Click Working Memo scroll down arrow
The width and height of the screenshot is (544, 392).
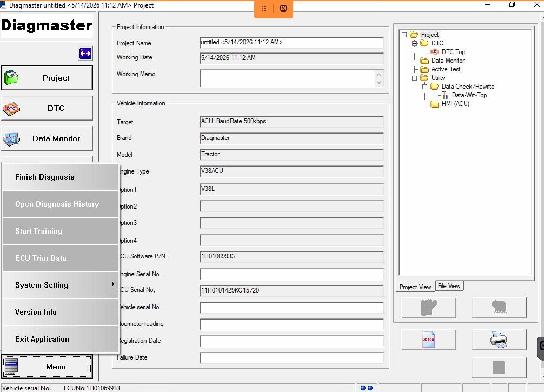point(379,83)
